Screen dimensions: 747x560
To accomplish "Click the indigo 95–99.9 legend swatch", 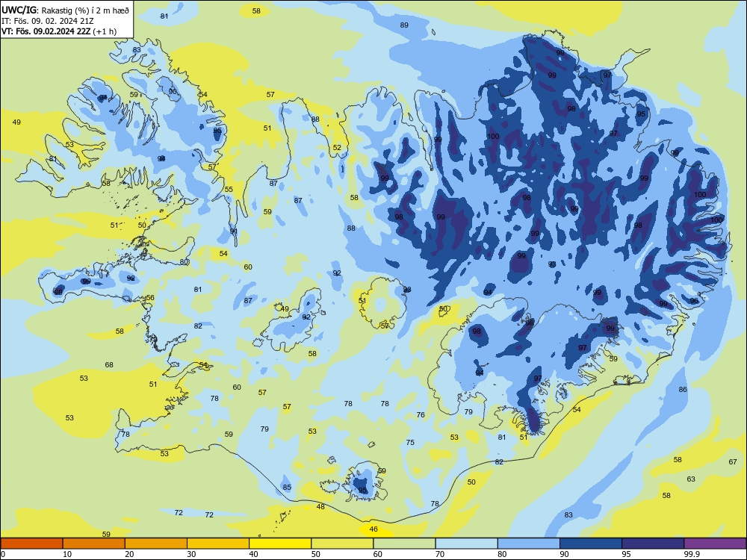I will click(653, 544).
